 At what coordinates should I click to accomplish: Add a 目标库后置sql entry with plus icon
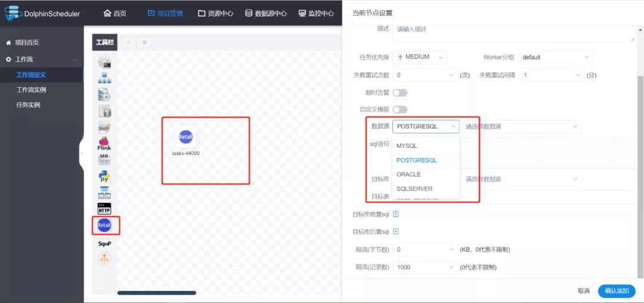coord(396,231)
